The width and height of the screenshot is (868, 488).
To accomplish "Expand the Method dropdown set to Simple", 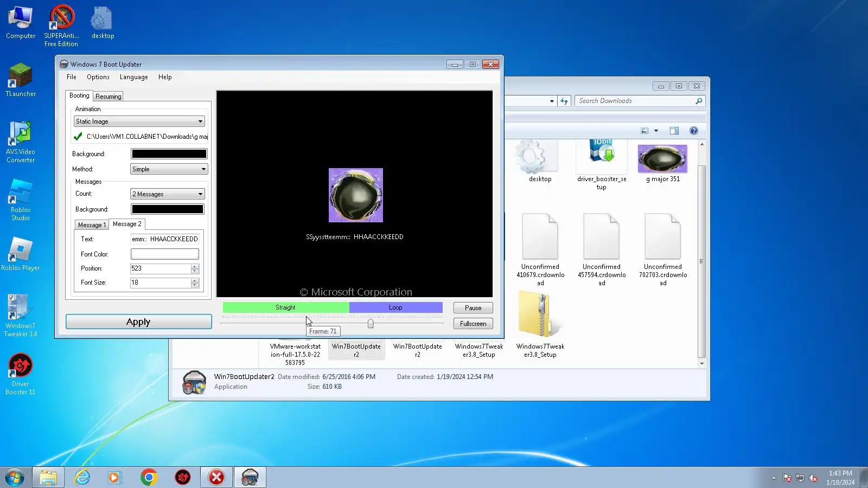I will click(x=169, y=169).
